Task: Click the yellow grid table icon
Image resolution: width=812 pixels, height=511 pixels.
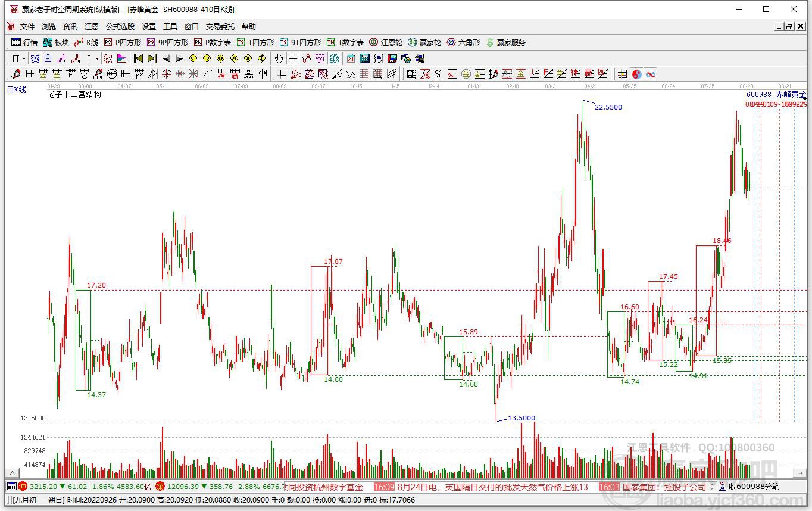Action: point(623,74)
